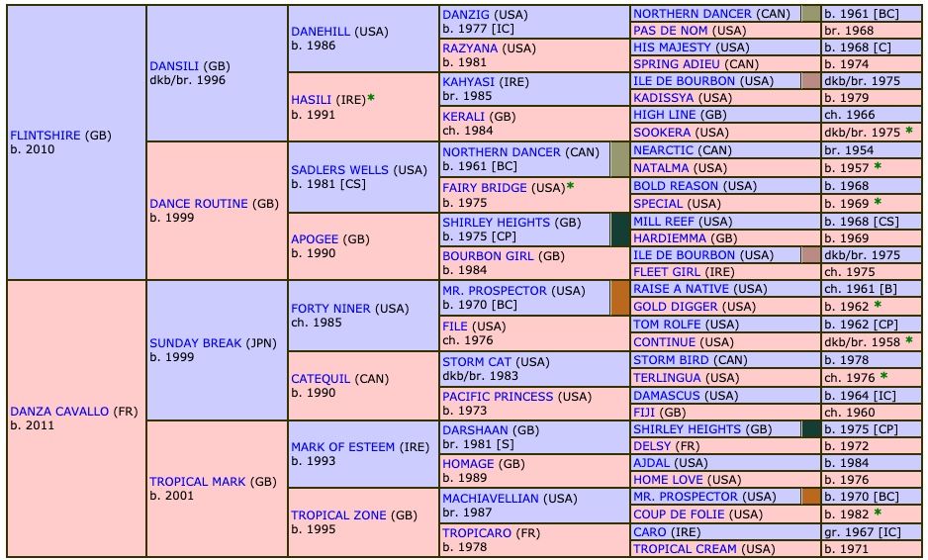Click DARSHAAN (GB) link
The image size is (928, 560).
pos(475,431)
